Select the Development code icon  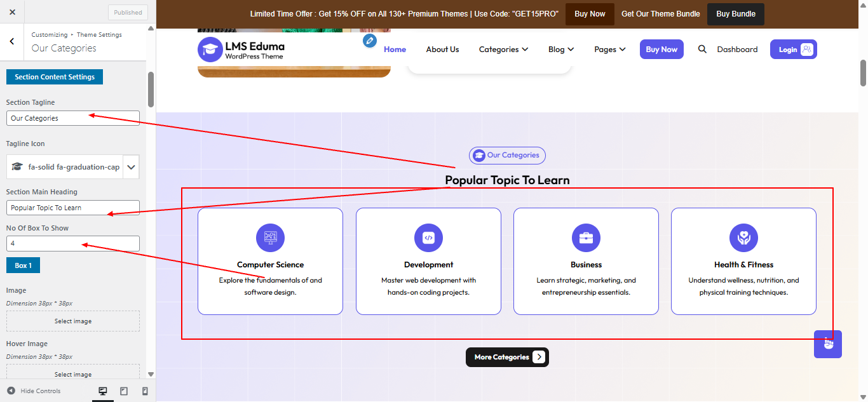pos(428,238)
